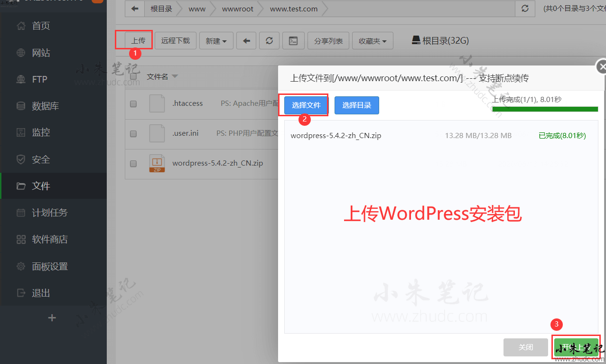Click the green upload progress bar

tap(545, 109)
